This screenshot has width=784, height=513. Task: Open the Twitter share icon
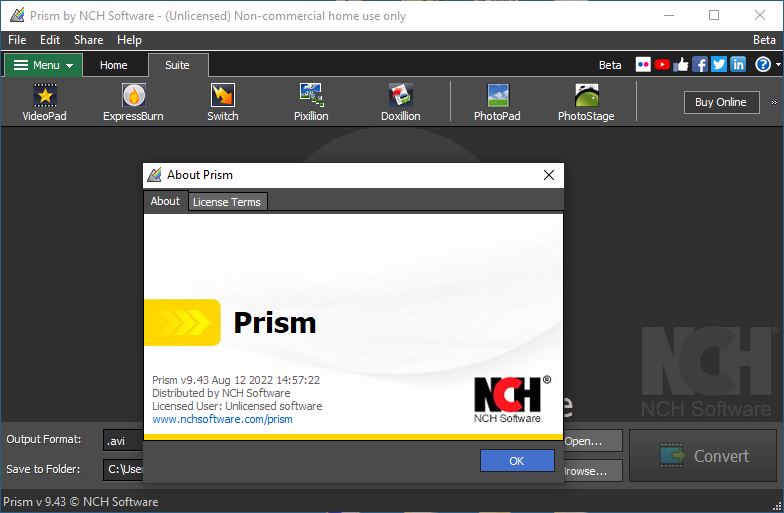point(718,64)
